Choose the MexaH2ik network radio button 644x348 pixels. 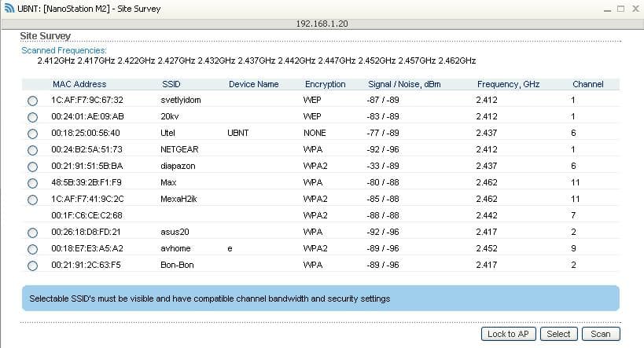[32, 200]
